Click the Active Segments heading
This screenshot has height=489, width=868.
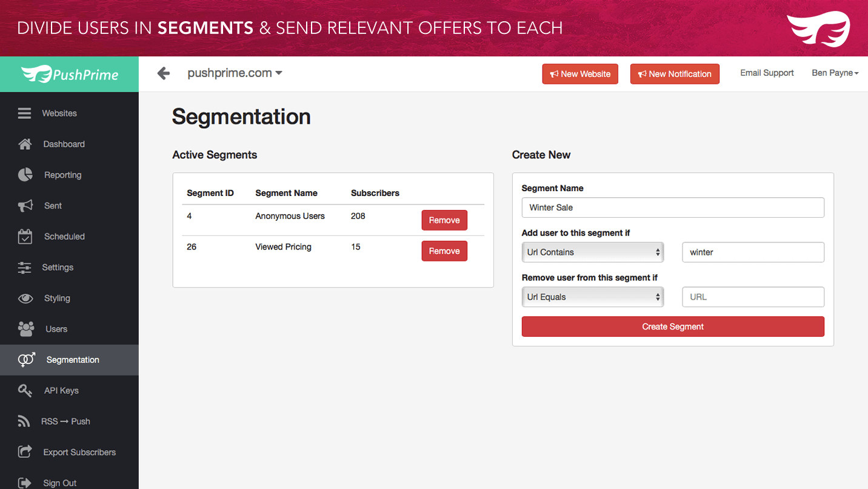pyautogui.click(x=215, y=155)
